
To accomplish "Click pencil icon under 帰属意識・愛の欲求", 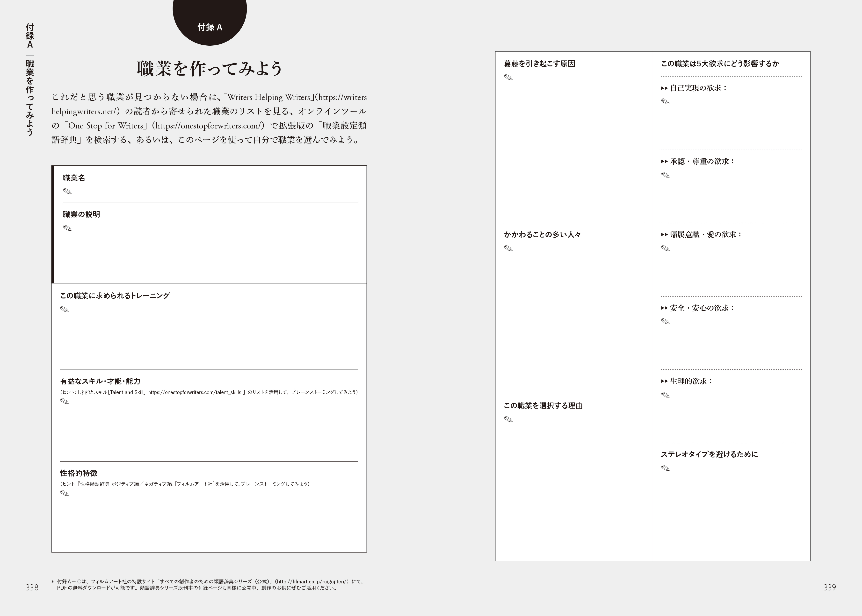I will pos(665,248).
